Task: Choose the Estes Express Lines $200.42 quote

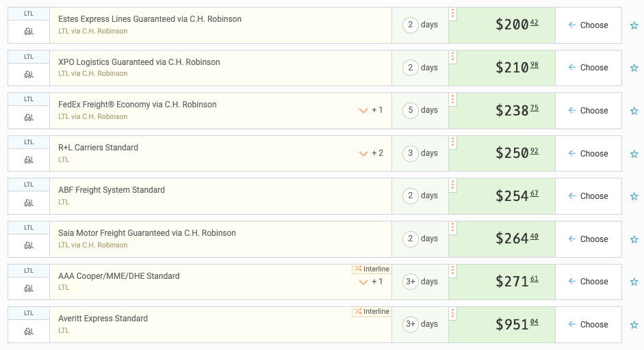Action: coord(588,25)
